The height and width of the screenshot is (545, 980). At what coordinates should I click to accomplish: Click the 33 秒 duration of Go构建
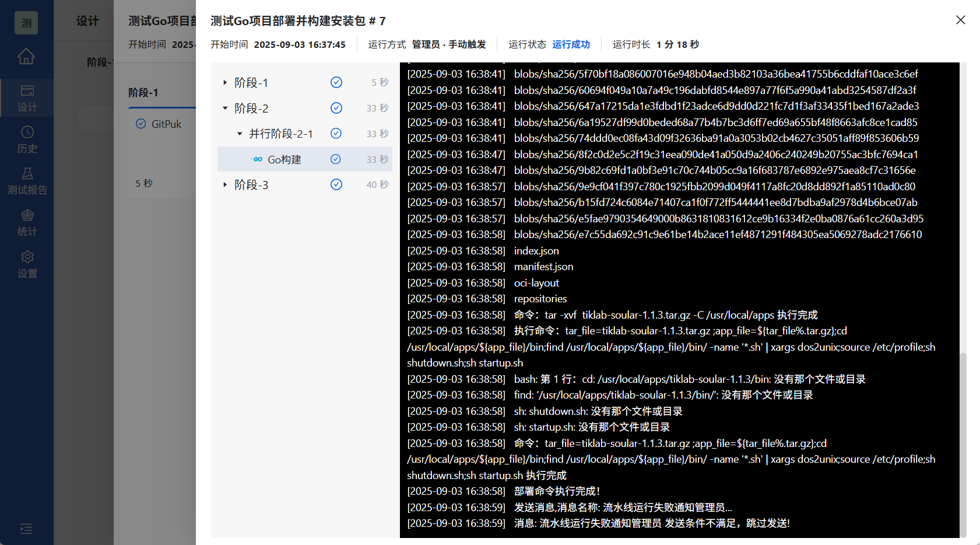377,159
